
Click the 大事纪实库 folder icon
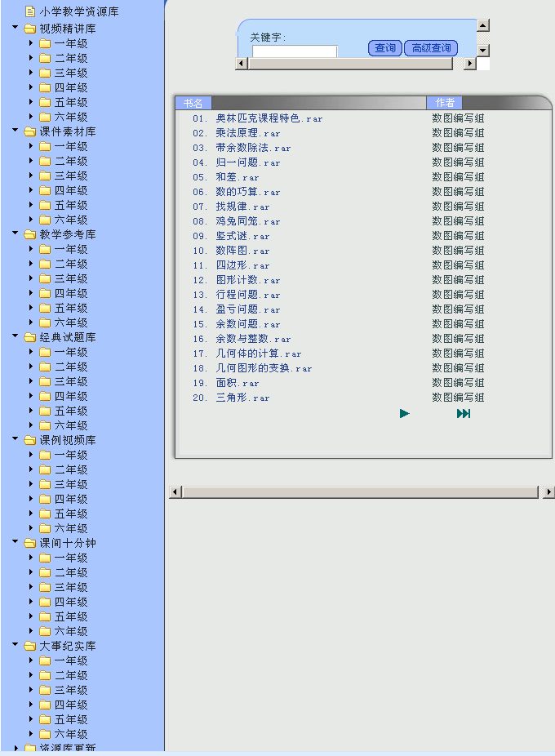tap(30, 646)
